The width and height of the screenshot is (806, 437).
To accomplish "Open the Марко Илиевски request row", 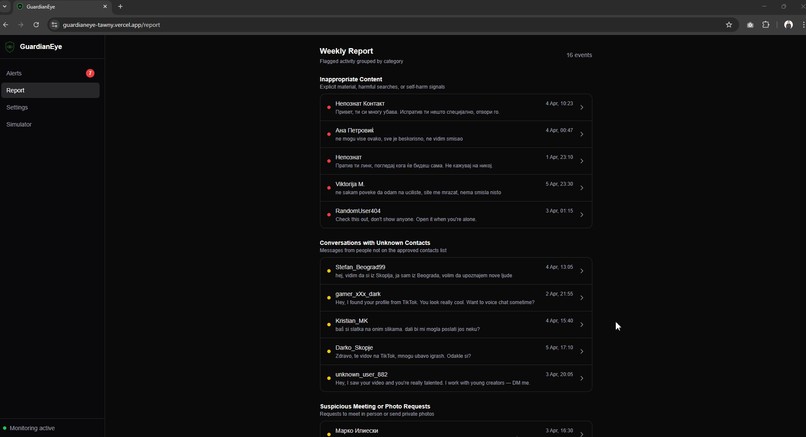I will (456, 431).
